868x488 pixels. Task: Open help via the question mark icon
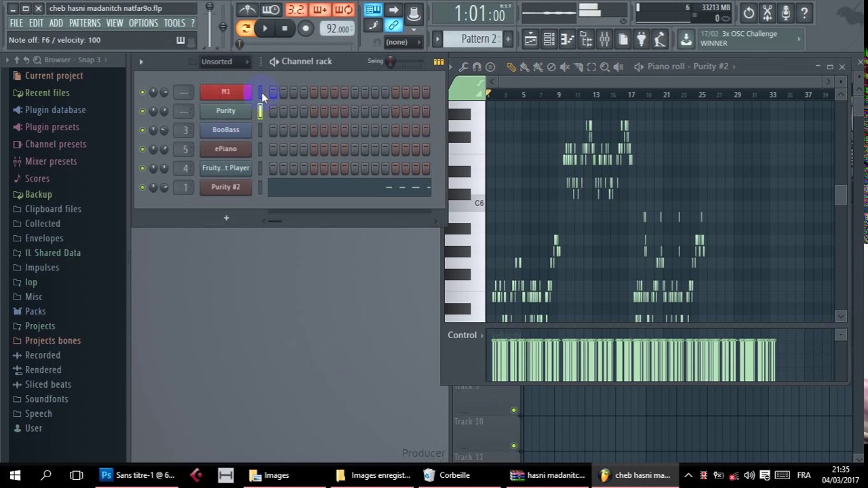point(804,13)
